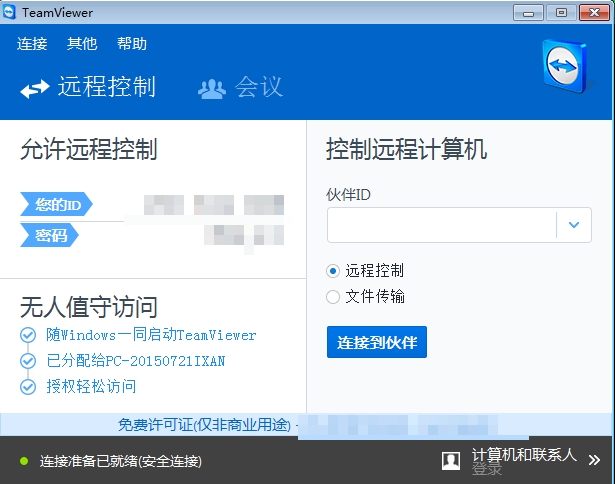615x484 pixels.
Task: Open the 连接 menu
Action: (32, 44)
